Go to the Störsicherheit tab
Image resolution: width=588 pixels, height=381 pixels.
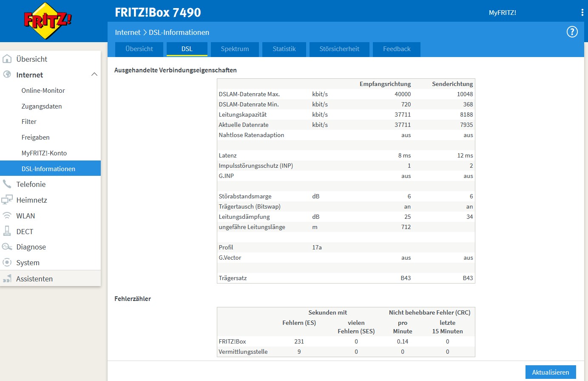click(339, 49)
